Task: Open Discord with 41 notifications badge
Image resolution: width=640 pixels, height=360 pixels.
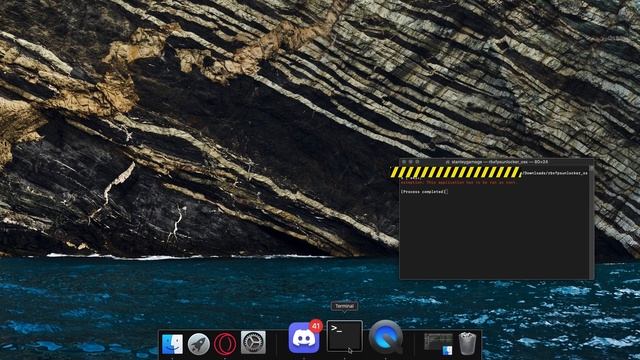Action: [x=304, y=337]
